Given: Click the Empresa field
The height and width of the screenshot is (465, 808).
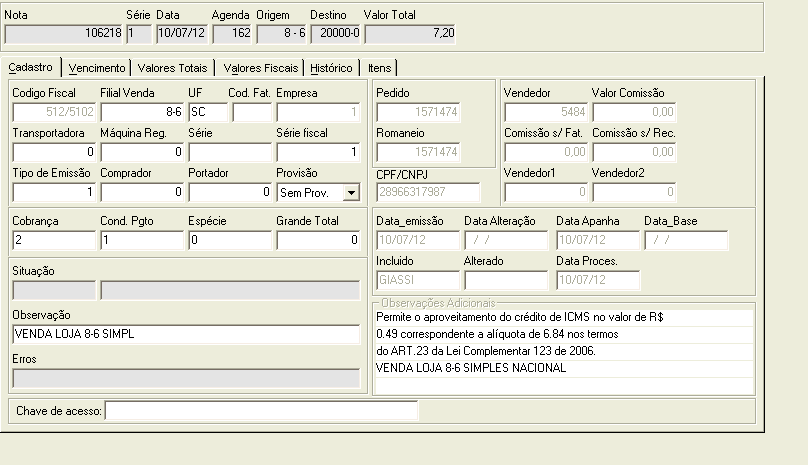Looking at the screenshot, I should (x=318, y=112).
